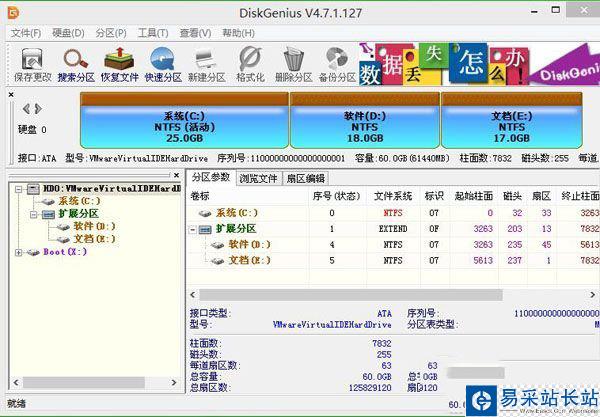Click the 卷标 column header

(247, 196)
